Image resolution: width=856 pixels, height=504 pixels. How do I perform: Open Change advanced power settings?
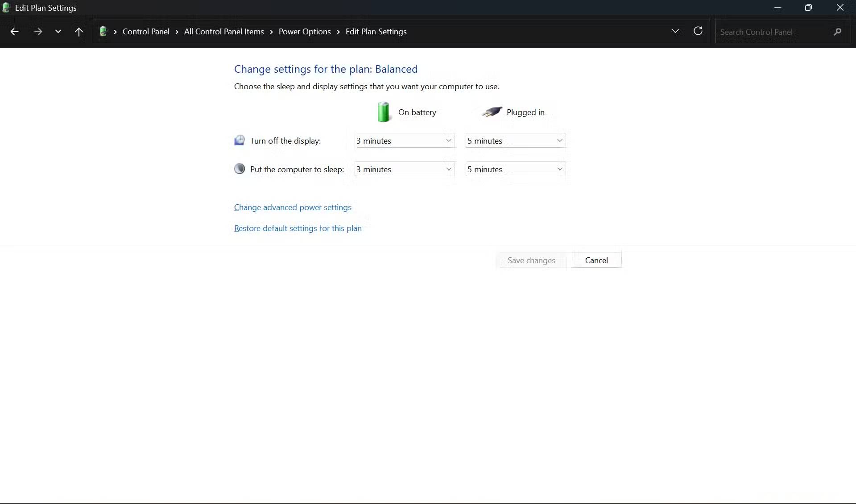tap(293, 207)
